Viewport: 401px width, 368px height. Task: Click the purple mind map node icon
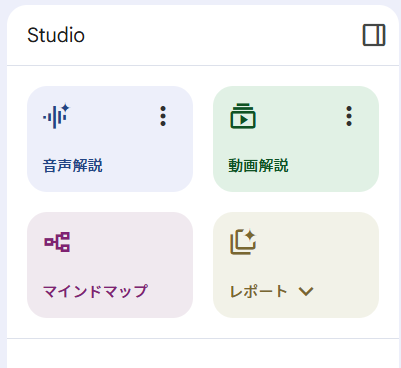tap(57, 242)
